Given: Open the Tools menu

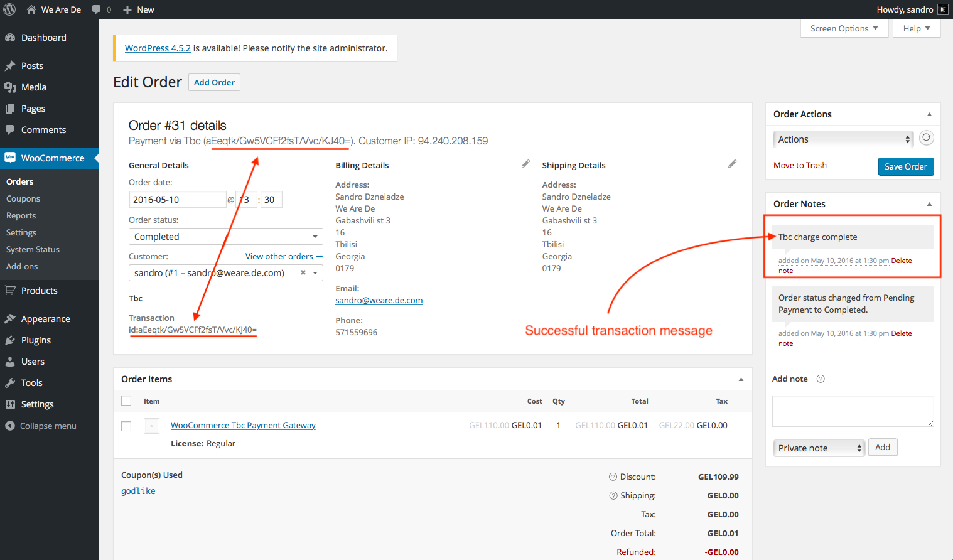Looking at the screenshot, I should (31, 383).
